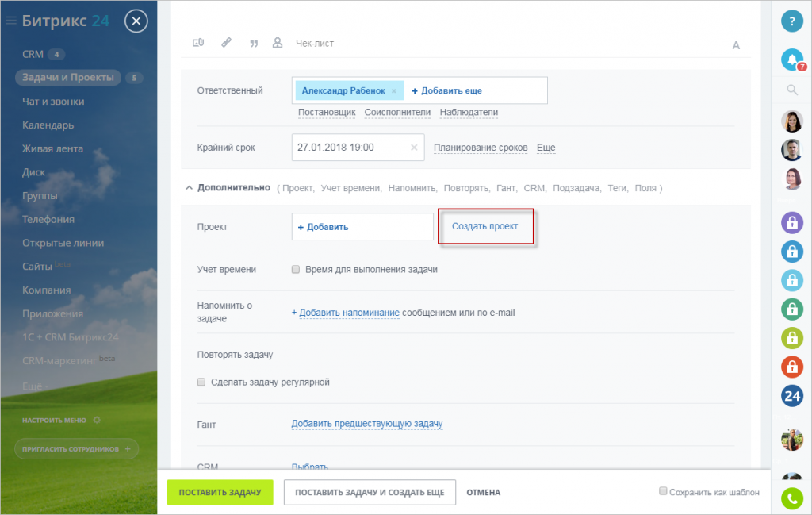The width and height of the screenshot is (812, 515).
Task: Click Поставить задачу и создать еще
Action: tap(370, 492)
